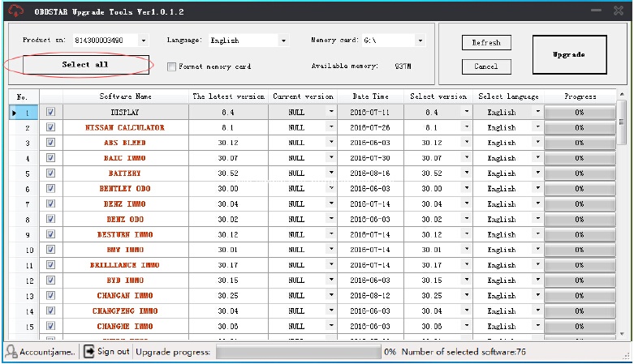Viewport: 634px width, 364px height.
Task: Uncheck the DISPLAY software checkbox
Action: (50, 112)
